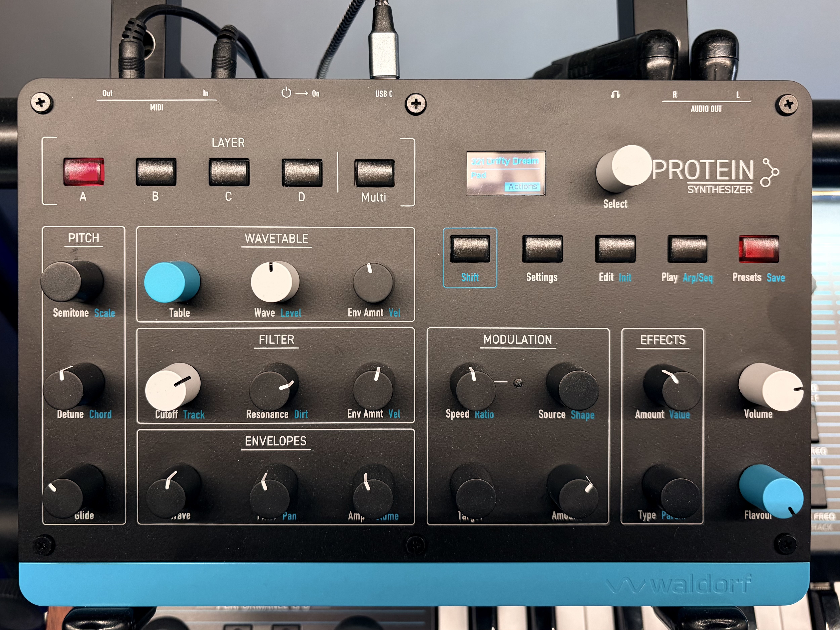Click the preset name "321 Drifty Dream"
Viewport: 840px width, 630px height.
click(x=505, y=161)
